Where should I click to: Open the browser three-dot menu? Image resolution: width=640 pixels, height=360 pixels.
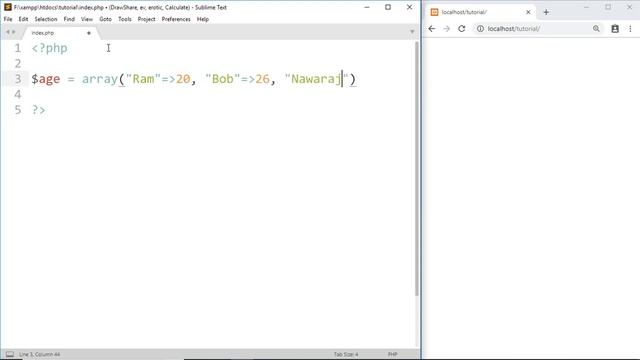630,29
